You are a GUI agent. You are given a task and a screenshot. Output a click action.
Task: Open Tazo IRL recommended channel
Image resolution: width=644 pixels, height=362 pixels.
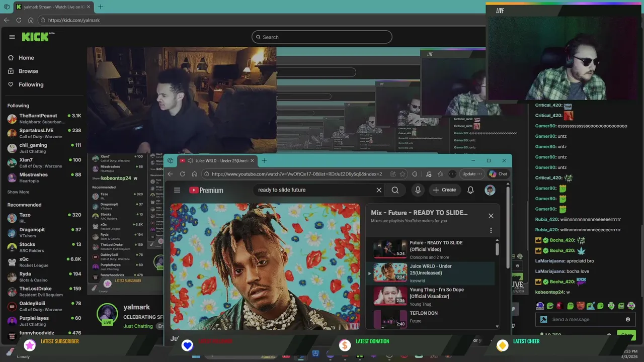point(44,218)
